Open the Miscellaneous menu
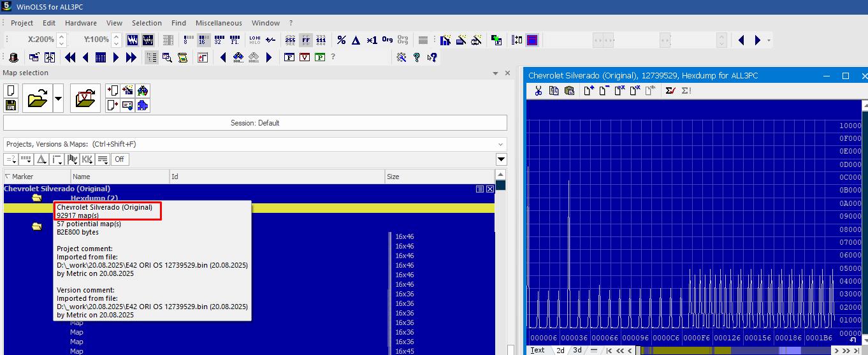Image resolution: width=868 pixels, height=355 pixels. click(x=219, y=23)
